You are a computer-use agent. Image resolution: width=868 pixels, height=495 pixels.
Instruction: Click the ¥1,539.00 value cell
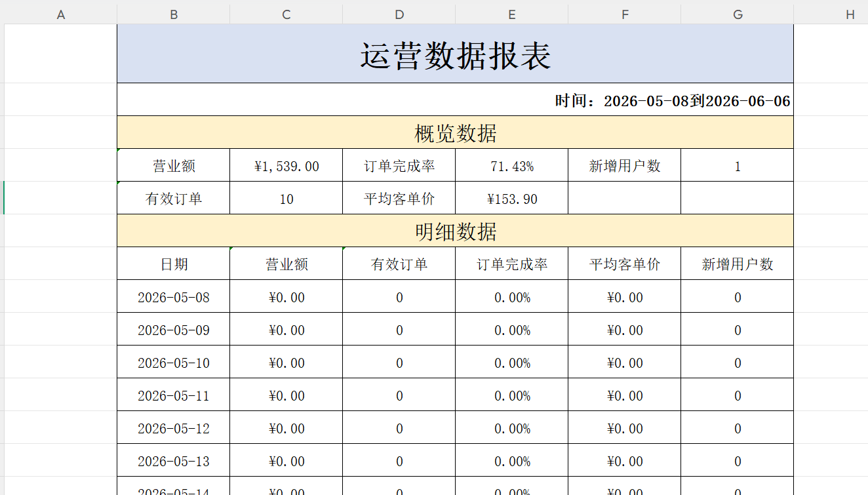(286, 165)
